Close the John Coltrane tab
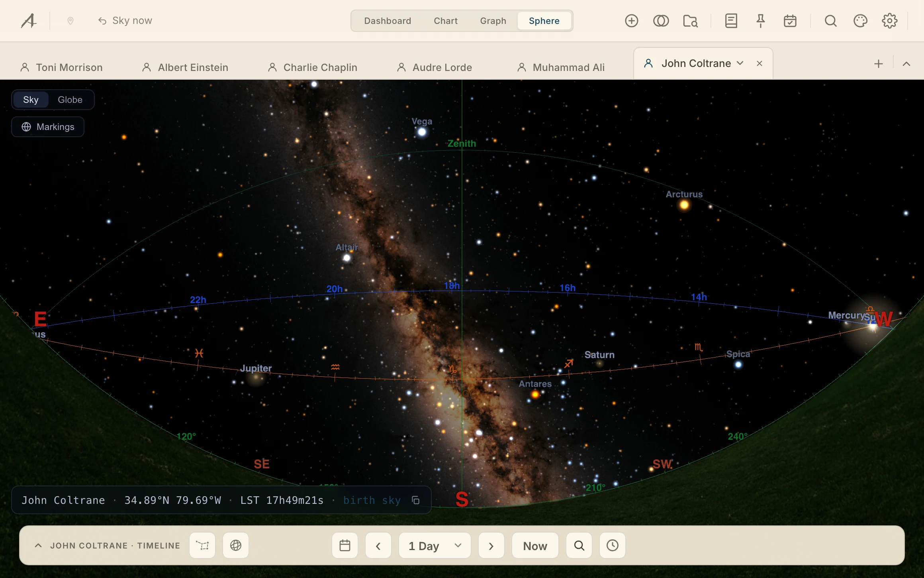Viewport: 924px width, 578px height. (x=760, y=63)
